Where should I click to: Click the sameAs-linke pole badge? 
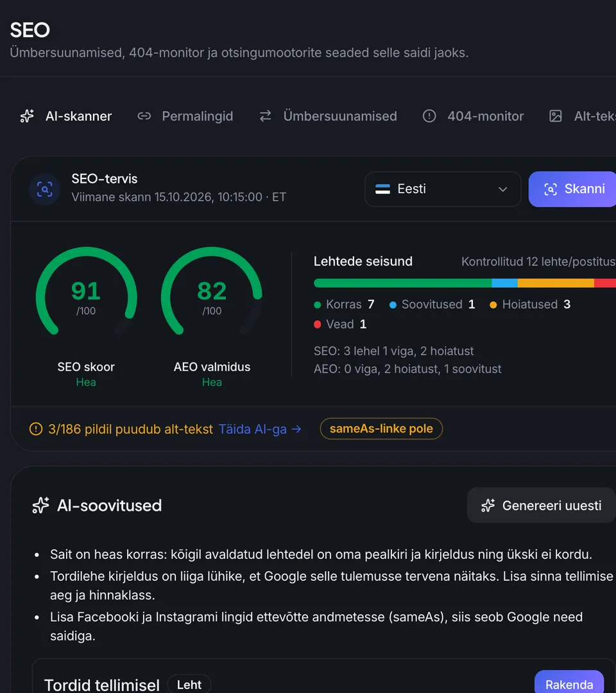click(x=381, y=429)
